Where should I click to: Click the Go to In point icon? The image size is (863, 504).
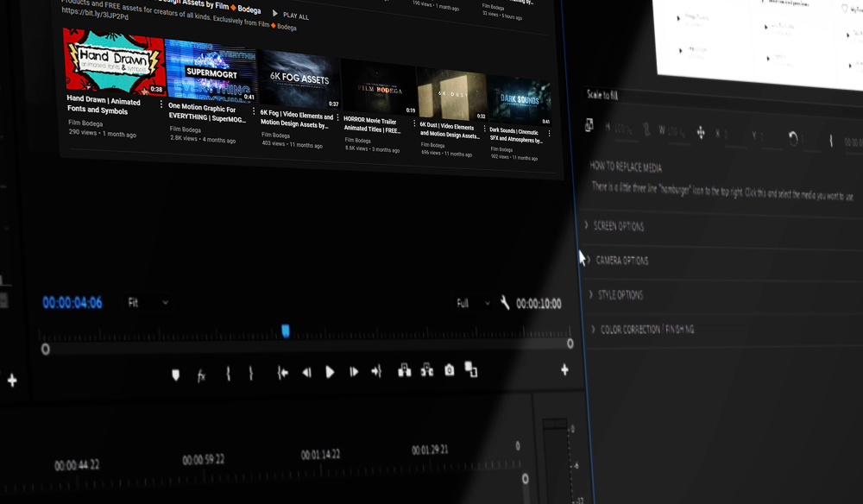pos(281,371)
